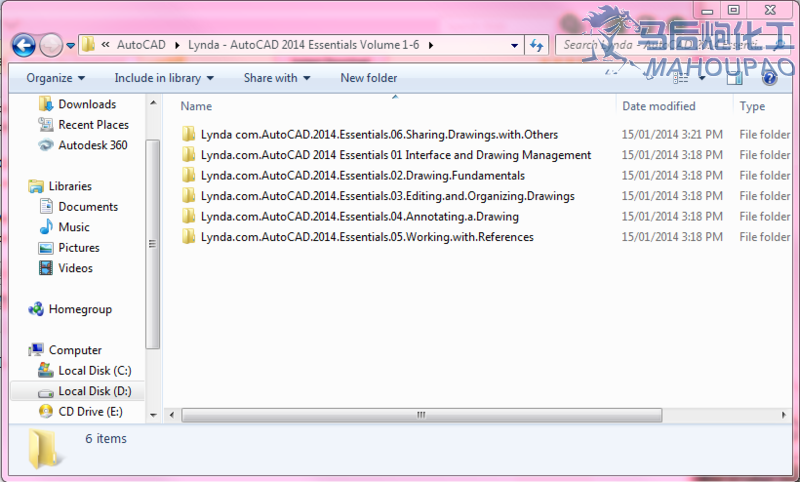Click the Downloads folder icon
This screenshot has height=482, width=800.
(46, 104)
